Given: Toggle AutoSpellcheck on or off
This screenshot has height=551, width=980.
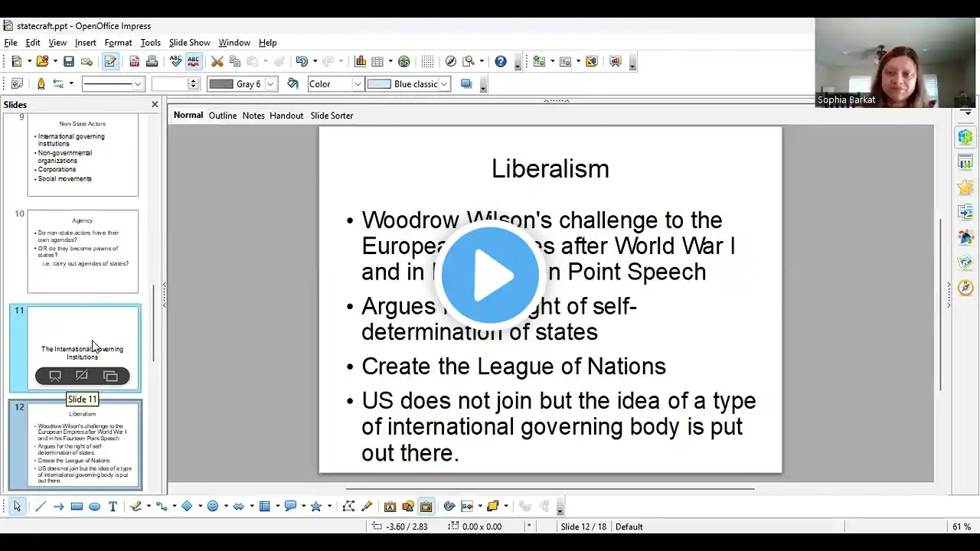Looking at the screenshot, I should [193, 62].
